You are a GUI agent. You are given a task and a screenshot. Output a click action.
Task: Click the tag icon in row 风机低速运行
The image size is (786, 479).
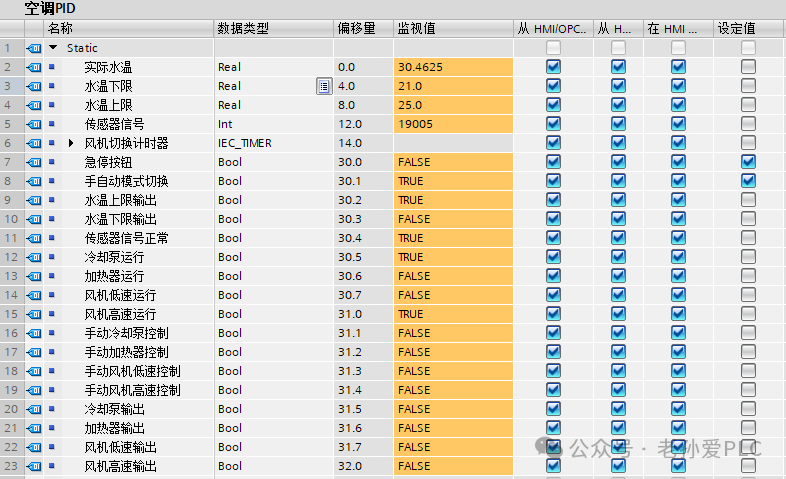tap(34, 295)
